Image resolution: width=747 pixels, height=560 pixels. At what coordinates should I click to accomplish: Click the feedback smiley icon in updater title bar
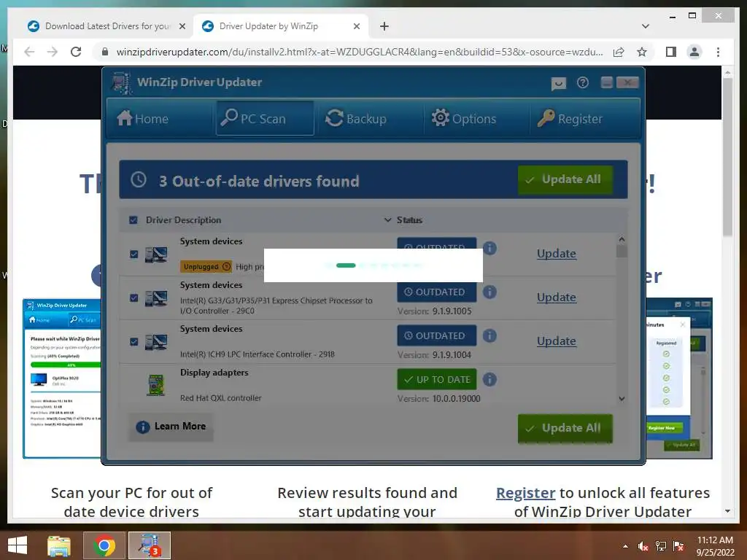[x=558, y=83]
